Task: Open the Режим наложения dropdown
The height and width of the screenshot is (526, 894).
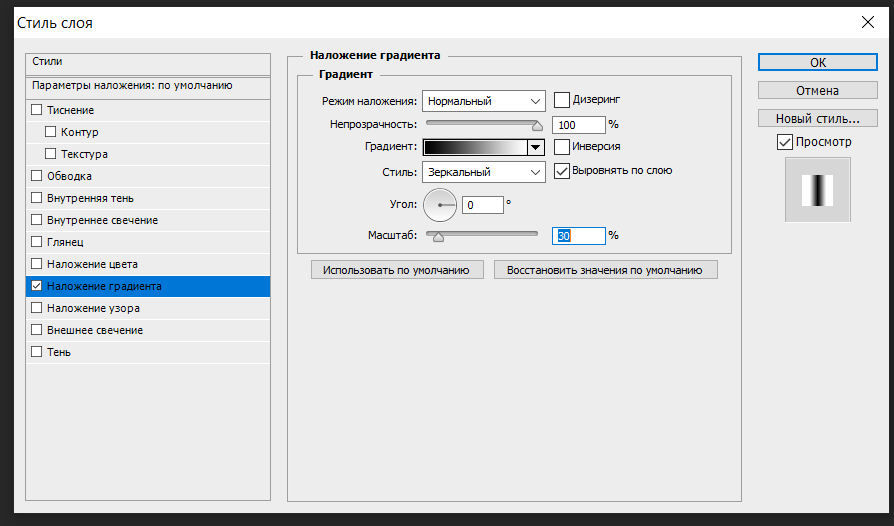Action: (x=483, y=101)
